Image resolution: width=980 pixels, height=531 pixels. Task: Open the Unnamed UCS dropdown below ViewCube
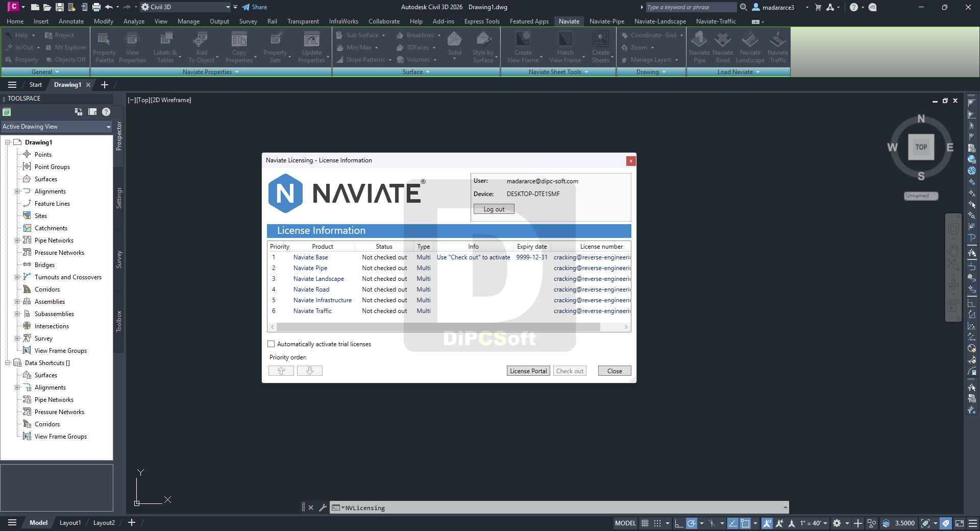921,196
